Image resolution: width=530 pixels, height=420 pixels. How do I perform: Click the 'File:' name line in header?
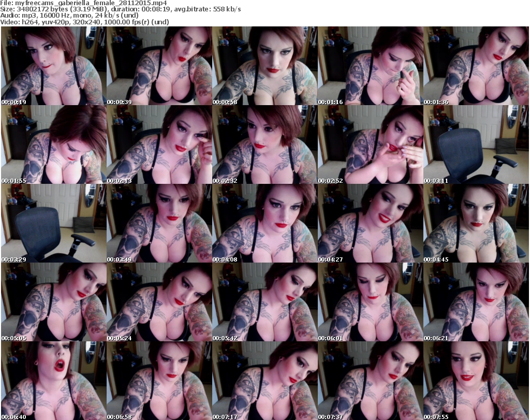coord(83,3)
